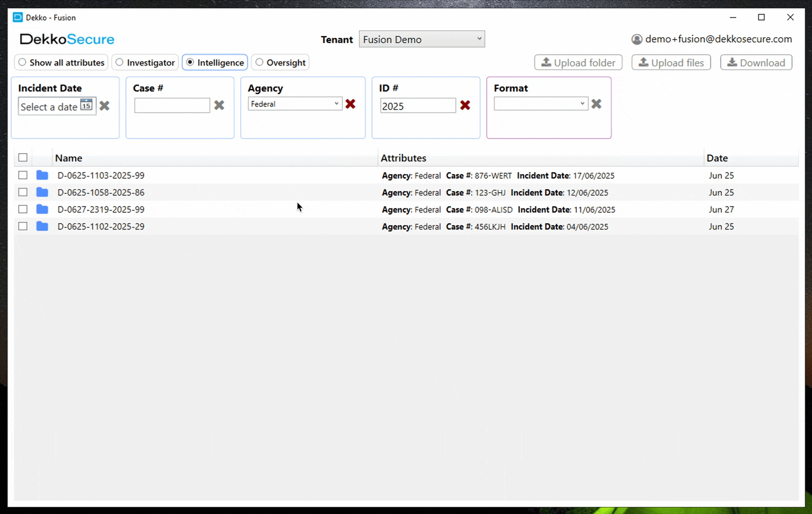Clear the Case # filter
Viewport: 812px width, 514px height.
[x=220, y=105]
